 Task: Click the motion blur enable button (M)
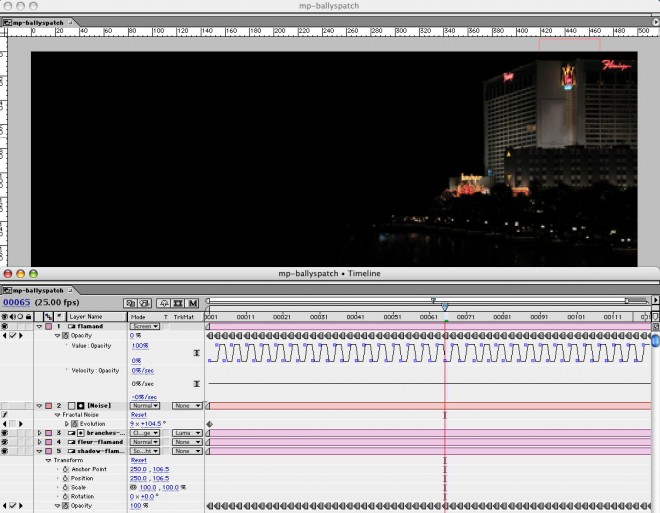pyautogui.click(x=192, y=302)
